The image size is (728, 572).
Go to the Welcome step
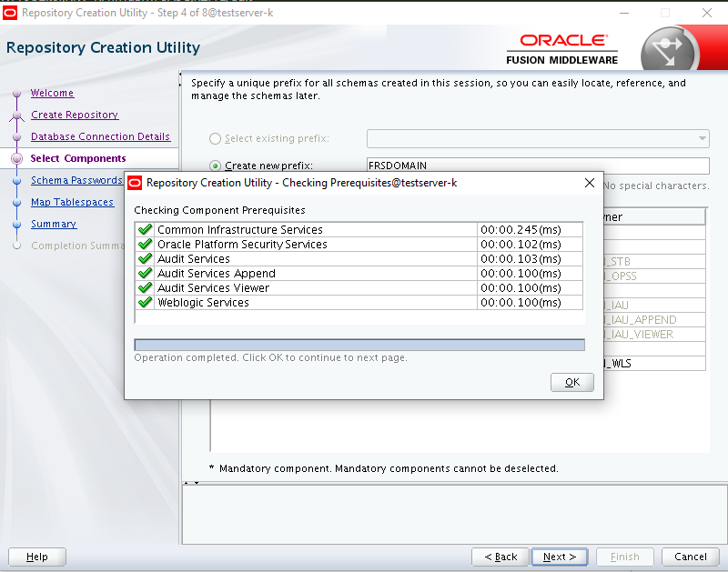(x=52, y=93)
